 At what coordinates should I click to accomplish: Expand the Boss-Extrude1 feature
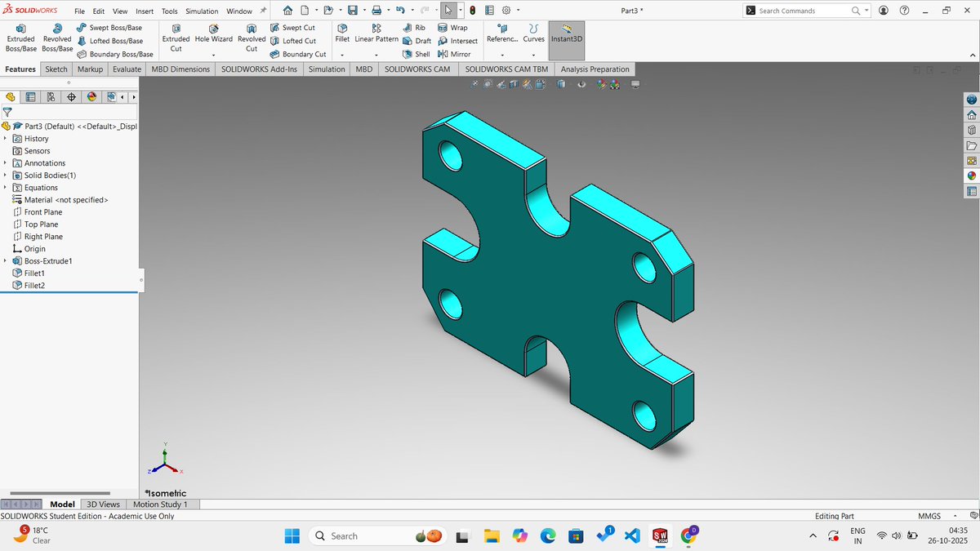5,261
